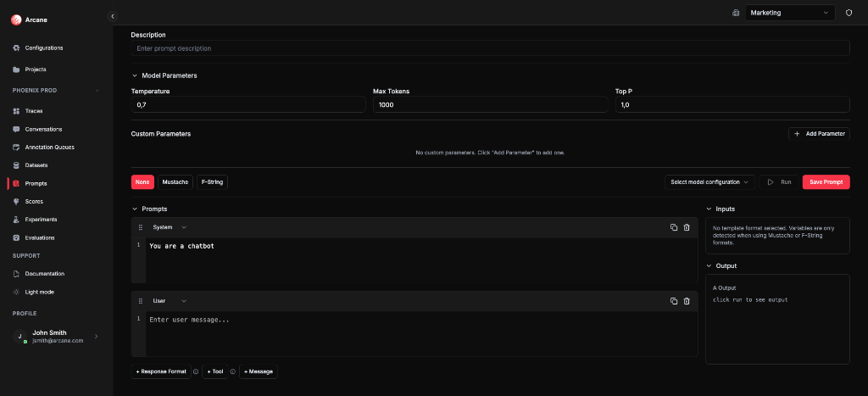This screenshot has height=396, width=868.
Task: Delete the System prompt with trash icon
Action: (x=687, y=227)
